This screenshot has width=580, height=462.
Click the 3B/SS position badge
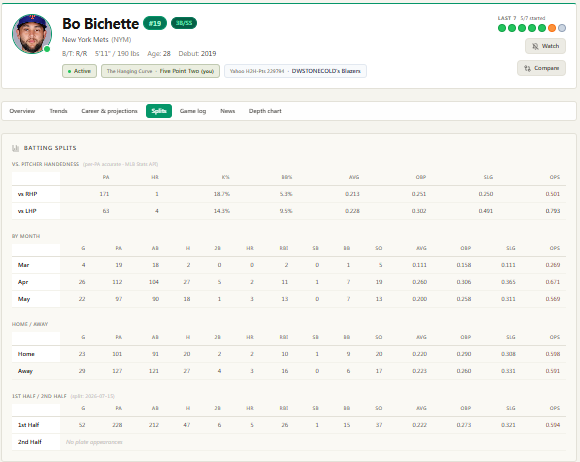(184, 23)
